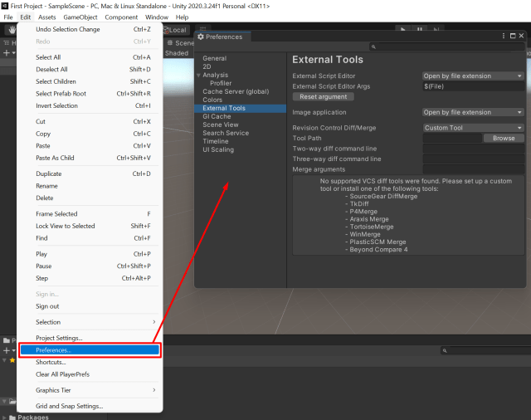Open Image application dropdown
The width and height of the screenshot is (531, 420).
point(473,112)
